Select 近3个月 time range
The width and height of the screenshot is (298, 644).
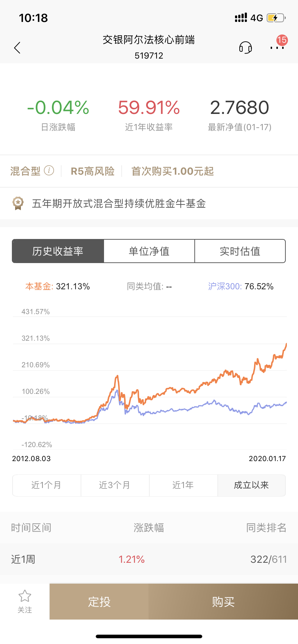[115, 485]
